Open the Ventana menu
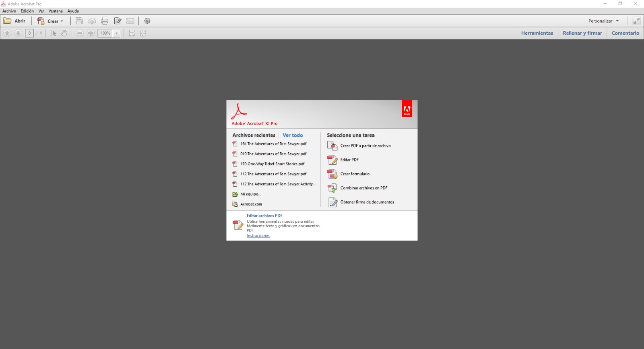Image resolution: width=644 pixels, height=349 pixels. pos(56,11)
